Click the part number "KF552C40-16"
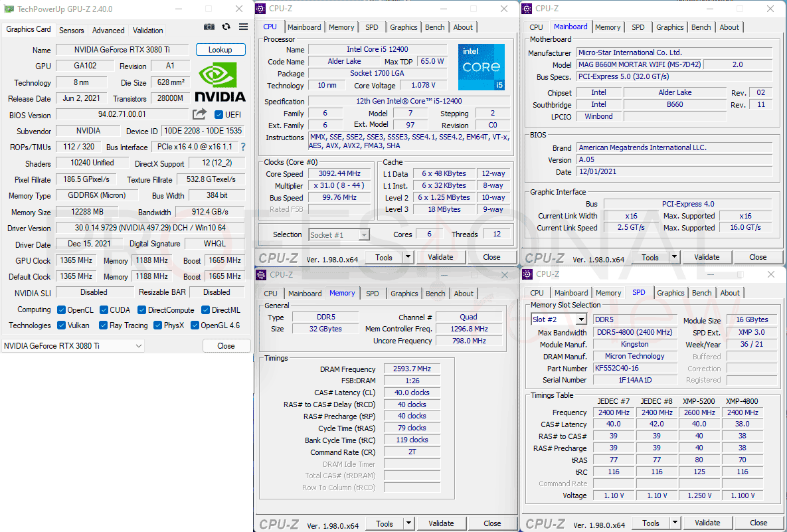 pos(634,368)
